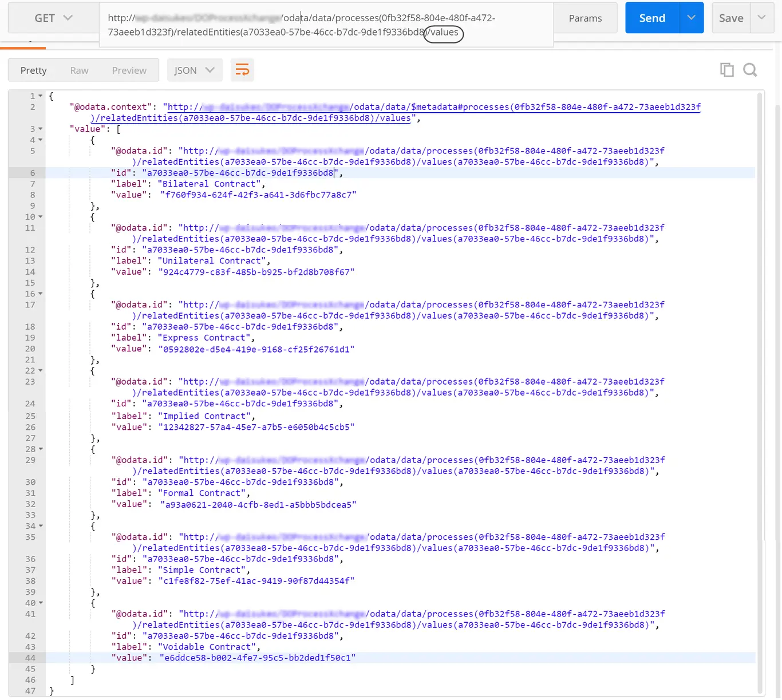Collapse the value array at line 3

(x=41, y=129)
